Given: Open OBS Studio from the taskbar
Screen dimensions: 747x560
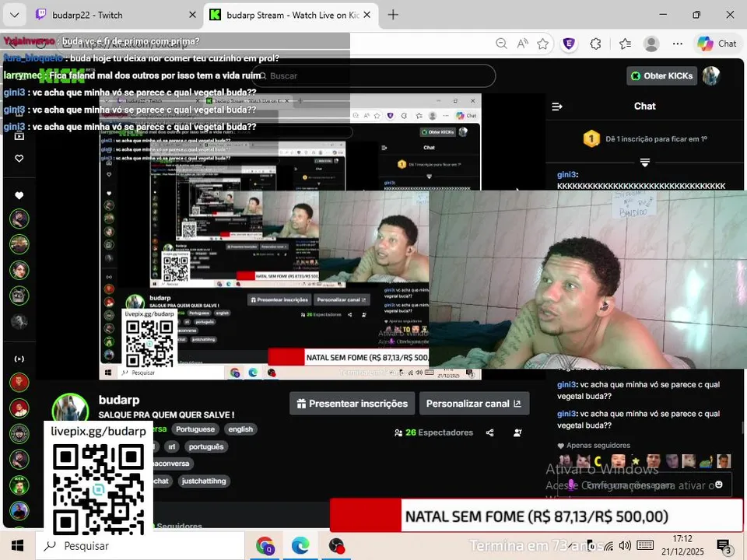Looking at the screenshot, I should [336, 546].
